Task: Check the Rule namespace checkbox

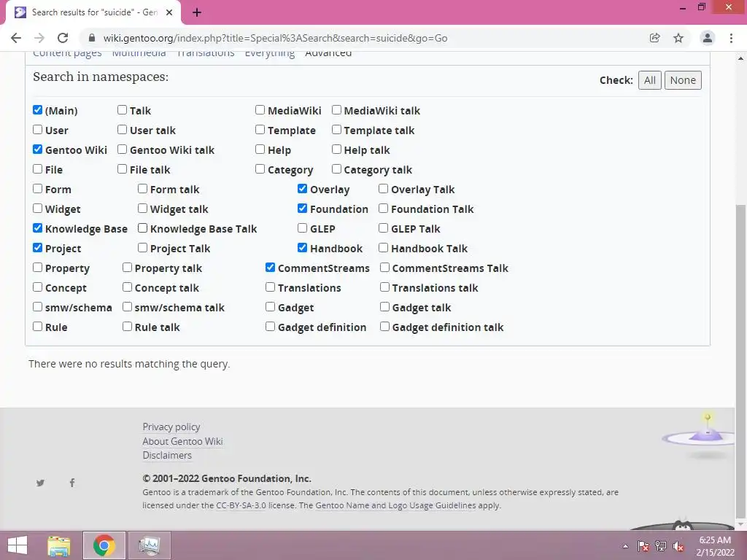Action: tap(38, 326)
